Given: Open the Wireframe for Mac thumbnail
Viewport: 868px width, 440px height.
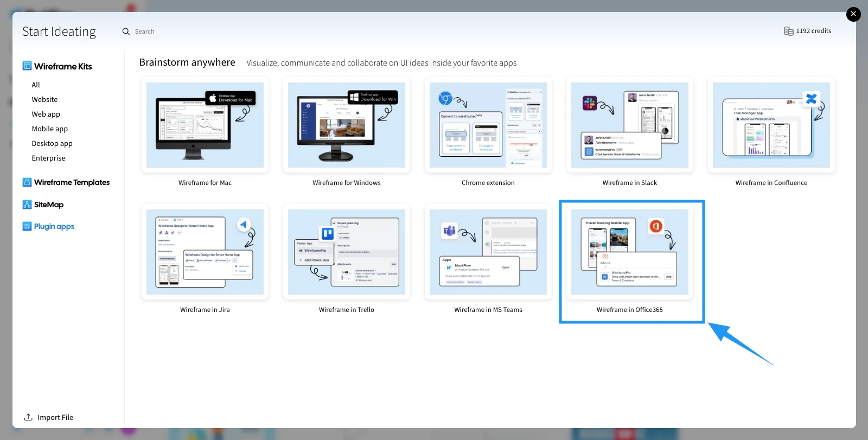Looking at the screenshot, I should point(205,125).
